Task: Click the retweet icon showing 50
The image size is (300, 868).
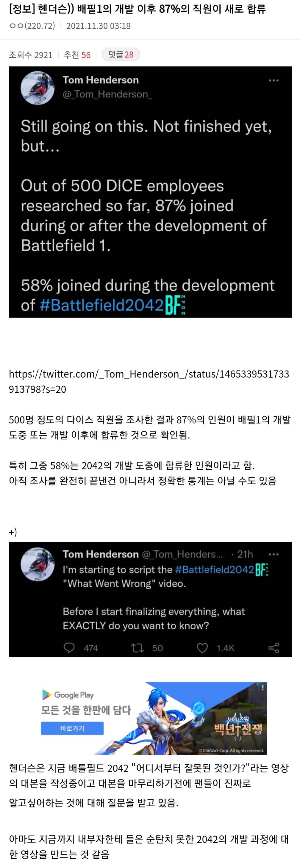Action: tap(137, 648)
